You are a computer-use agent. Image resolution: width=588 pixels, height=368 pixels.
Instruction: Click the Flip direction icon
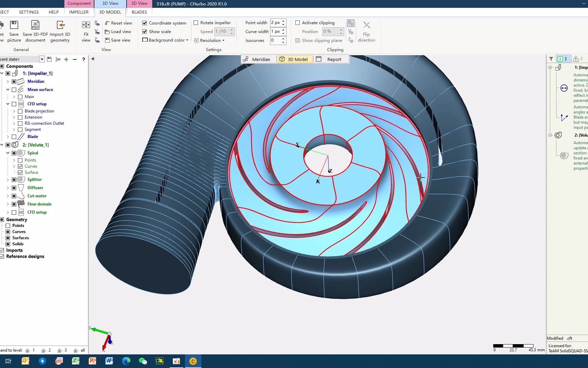coord(366,26)
